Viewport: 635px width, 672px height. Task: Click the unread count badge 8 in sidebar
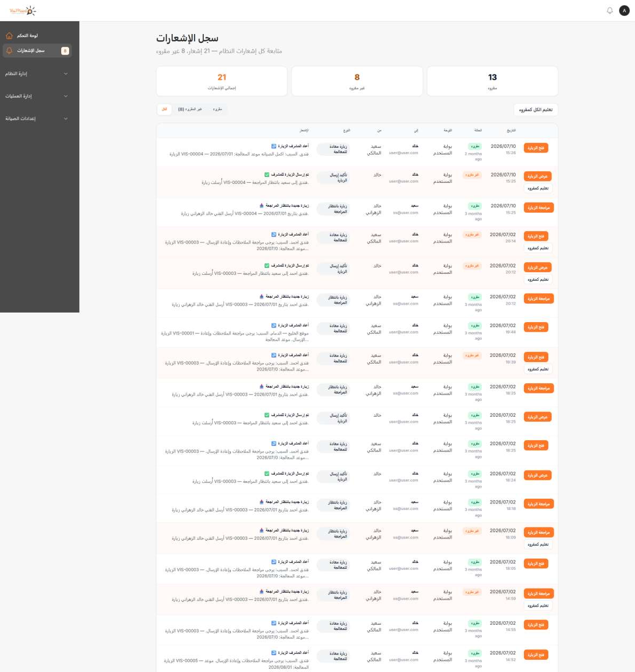click(65, 51)
